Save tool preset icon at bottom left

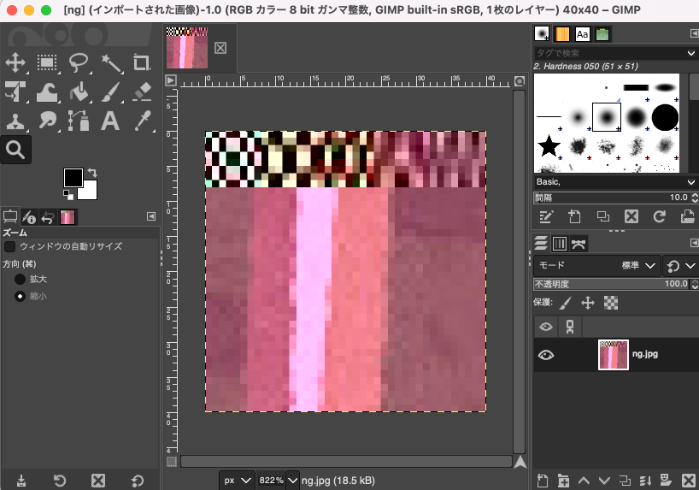point(21,480)
